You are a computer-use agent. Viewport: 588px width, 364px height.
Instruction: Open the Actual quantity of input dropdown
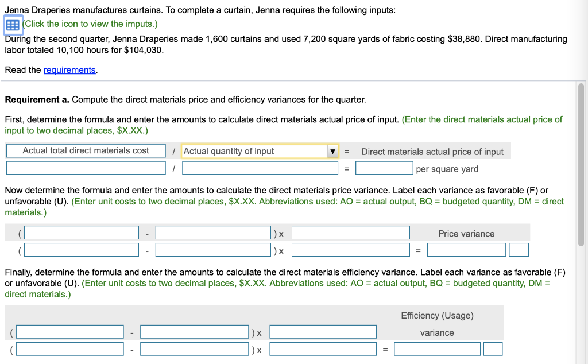coord(260,151)
